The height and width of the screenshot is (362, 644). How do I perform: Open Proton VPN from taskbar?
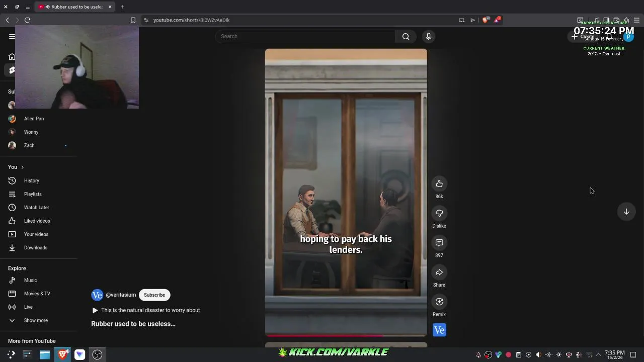[x=79, y=354]
